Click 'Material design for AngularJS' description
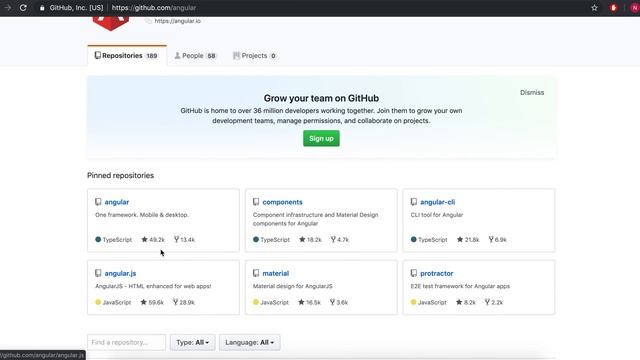The width and height of the screenshot is (640, 360). tap(293, 286)
